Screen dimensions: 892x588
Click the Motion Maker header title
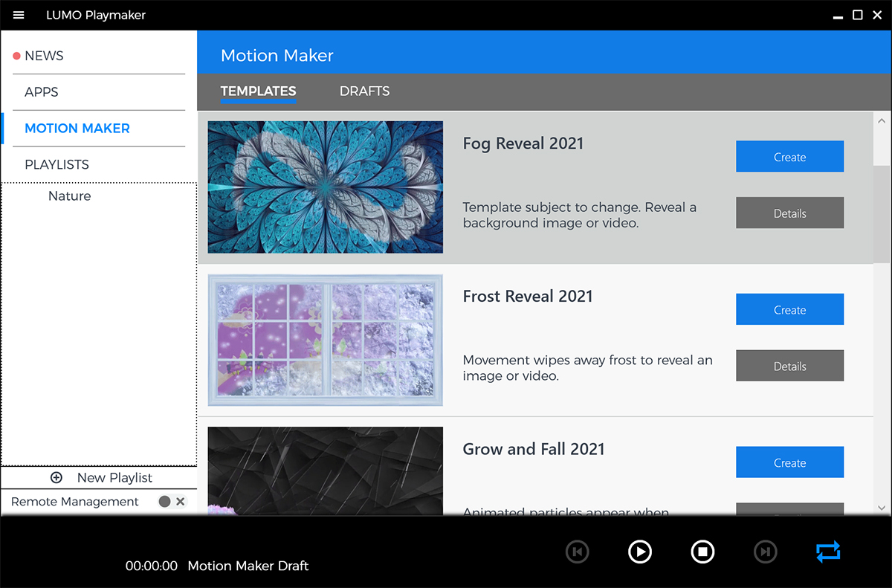coord(277,56)
